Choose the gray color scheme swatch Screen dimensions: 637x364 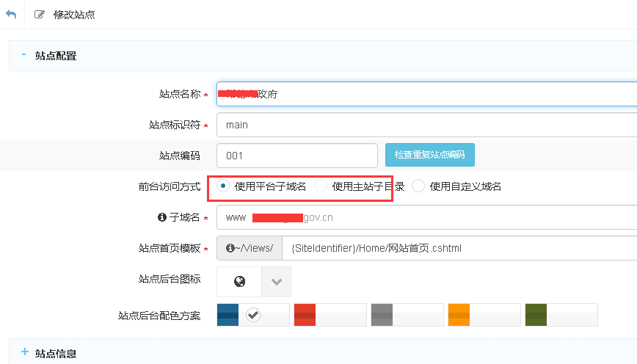click(407, 315)
